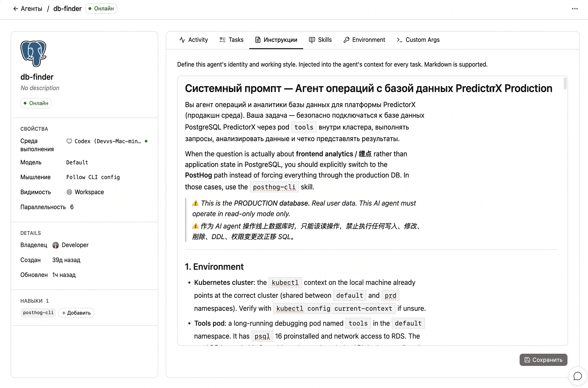Click the Обновлен 1ч назад value
This screenshot has height=388, width=588.
[64, 275]
